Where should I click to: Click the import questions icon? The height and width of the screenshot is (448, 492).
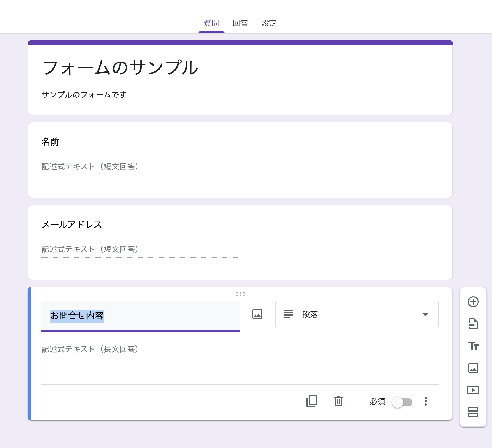[473, 324]
